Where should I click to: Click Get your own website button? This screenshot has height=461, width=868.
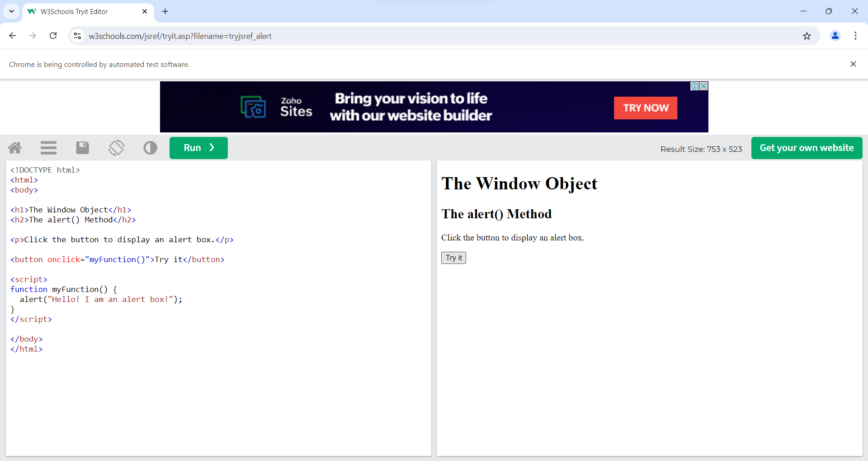(807, 148)
